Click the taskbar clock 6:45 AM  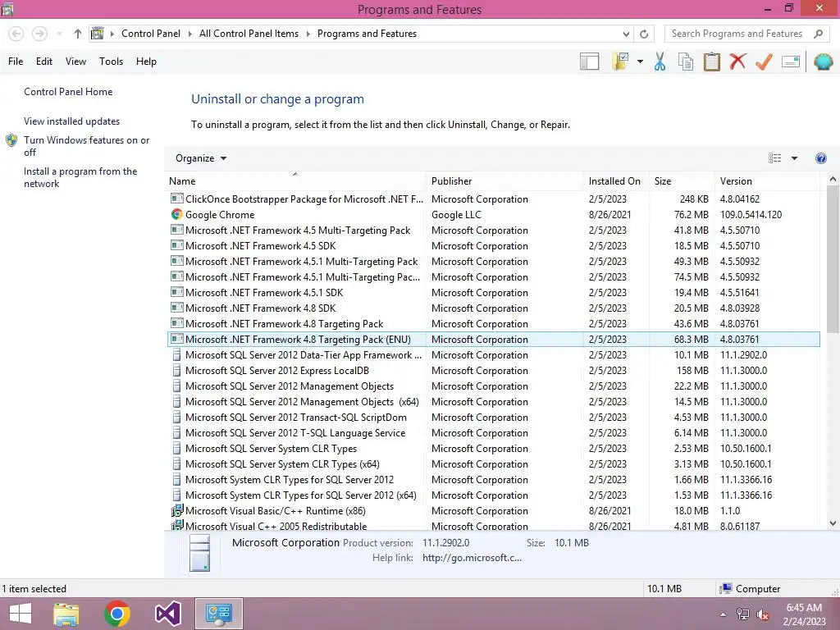click(x=804, y=608)
